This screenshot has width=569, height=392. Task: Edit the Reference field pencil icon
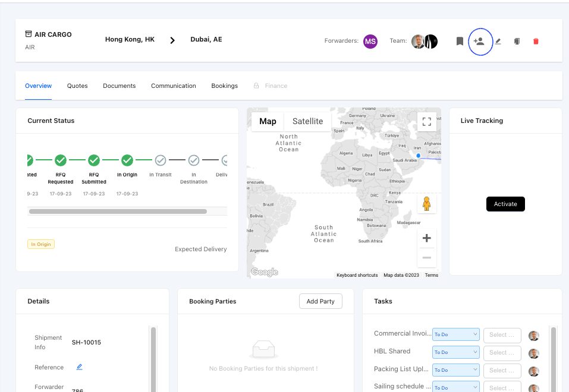80,367
